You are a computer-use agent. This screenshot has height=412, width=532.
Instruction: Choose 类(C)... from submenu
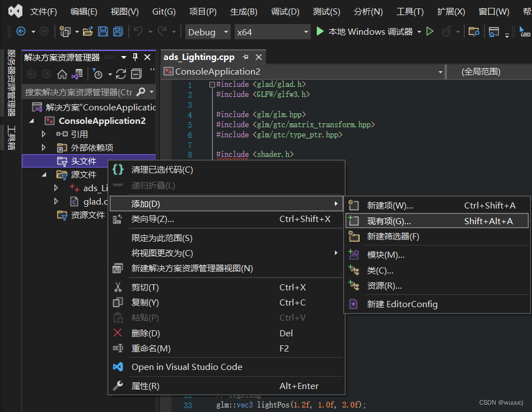pyautogui.click(x=437, y=270)
